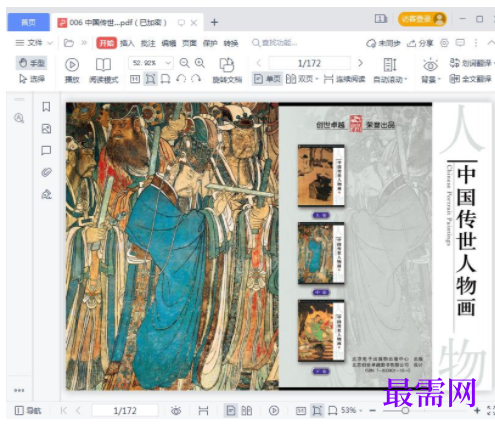
Task: Open comments panel in sidebar
Action: 46,150
